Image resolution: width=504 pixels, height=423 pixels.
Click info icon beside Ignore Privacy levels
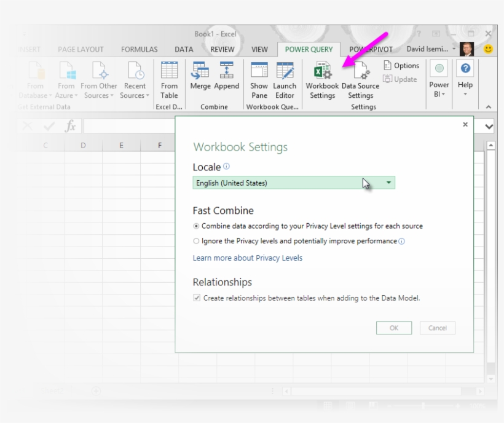[x=401, y=242]
